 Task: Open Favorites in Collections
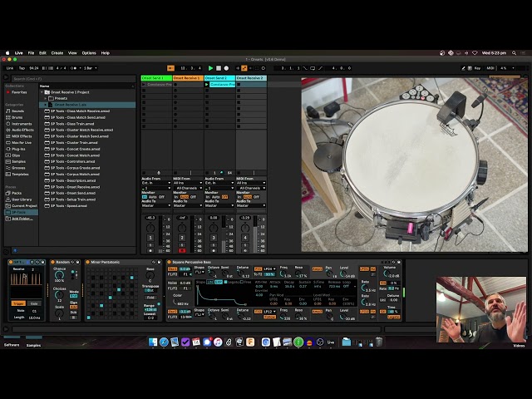(x=19, y=92)
